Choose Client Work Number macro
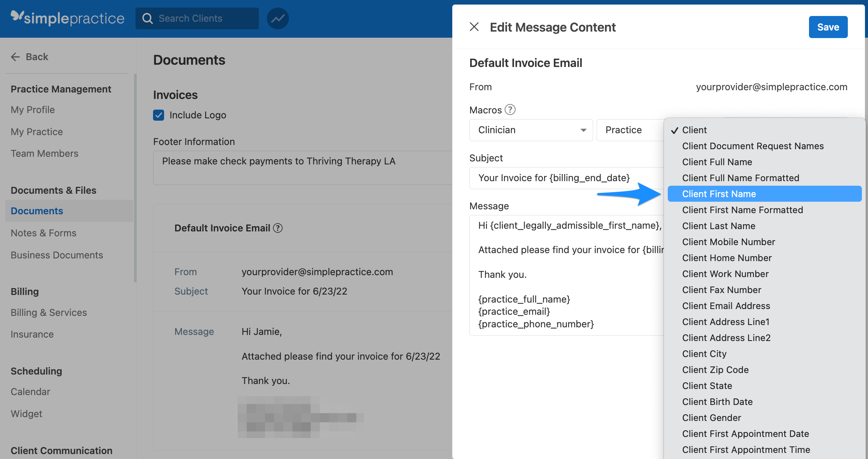This screenshot has width=868, height=459. (764, 274)
